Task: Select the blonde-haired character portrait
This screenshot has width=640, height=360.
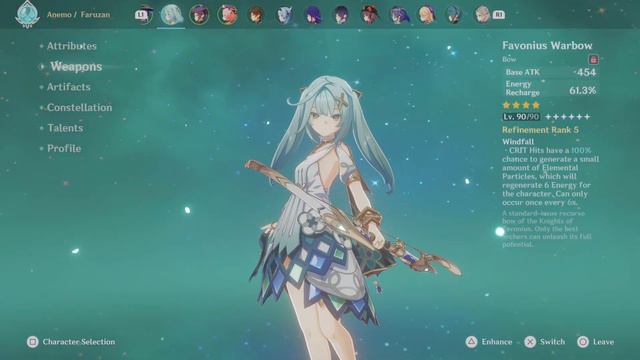Action: coord(427,15)
